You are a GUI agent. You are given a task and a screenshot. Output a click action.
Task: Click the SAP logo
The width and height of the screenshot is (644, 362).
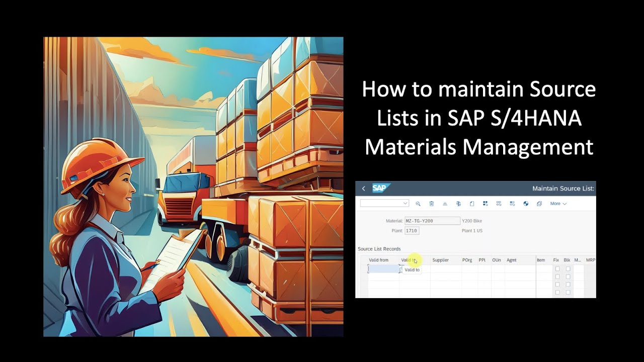pos(381,188)
